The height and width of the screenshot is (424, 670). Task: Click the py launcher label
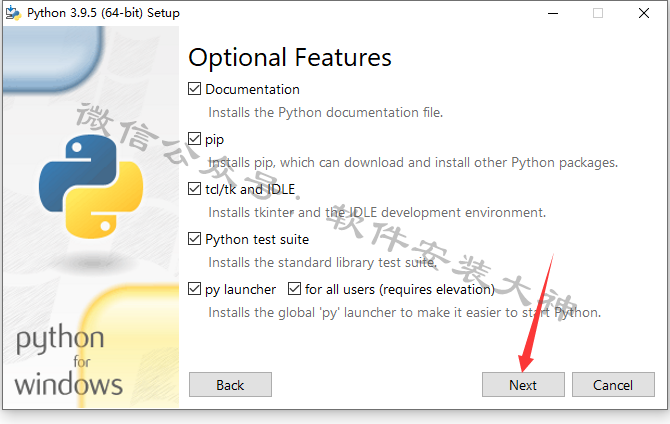[241, 290]
